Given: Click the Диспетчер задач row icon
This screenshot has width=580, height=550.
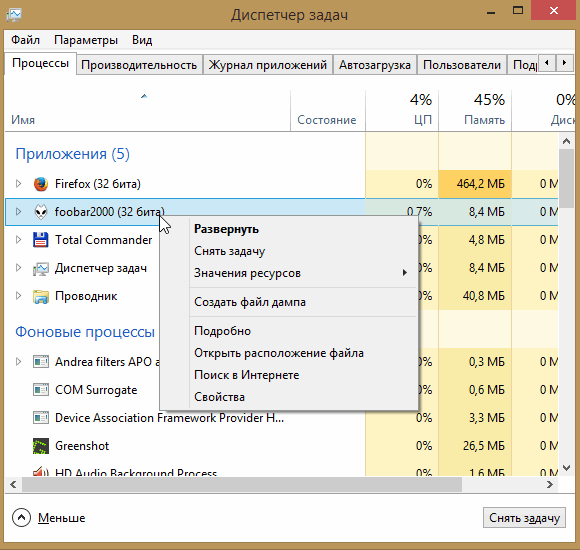Looking at the screenshot, I should 41,268.
